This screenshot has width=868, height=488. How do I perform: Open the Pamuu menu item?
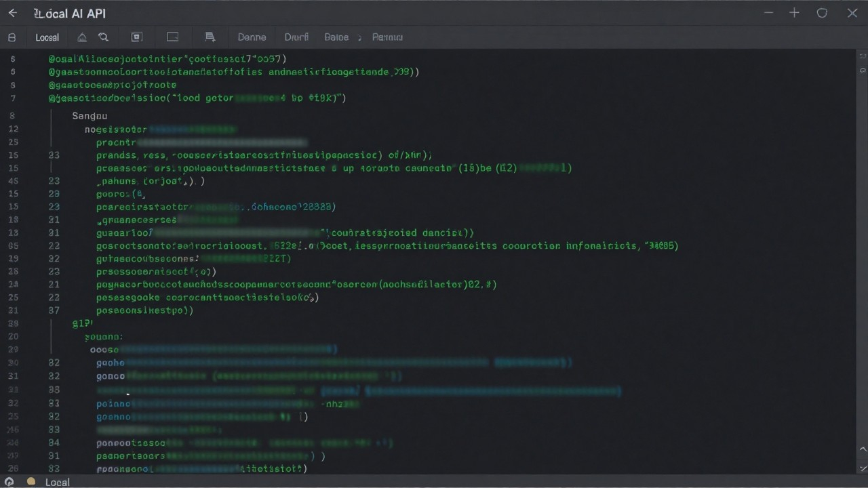(387, 37)
